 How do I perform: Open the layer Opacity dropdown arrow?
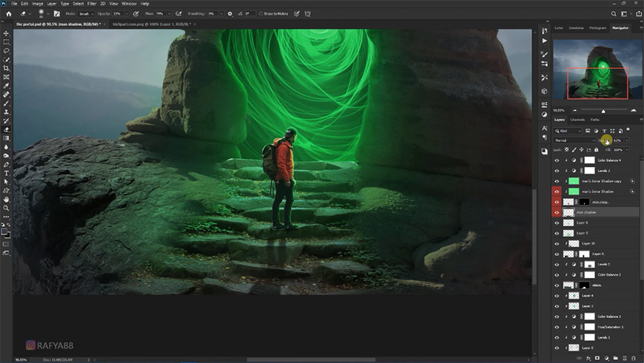pos(626,140)
